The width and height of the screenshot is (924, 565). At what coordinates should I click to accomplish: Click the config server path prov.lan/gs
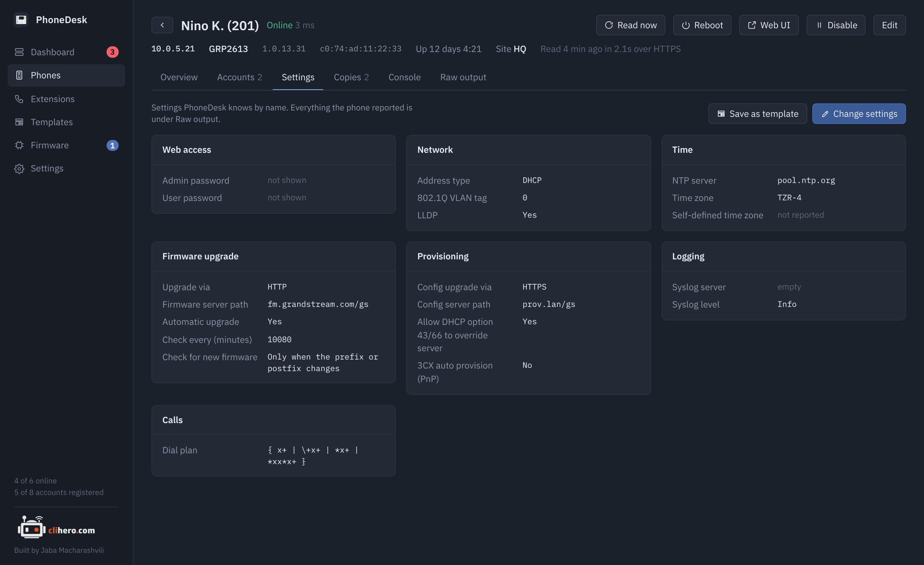click(548, 304)
